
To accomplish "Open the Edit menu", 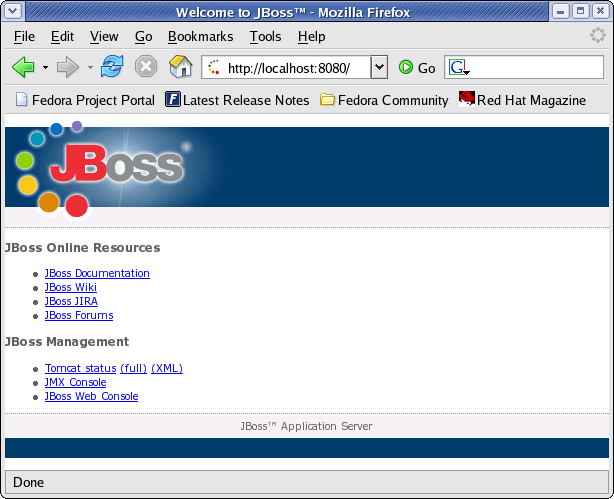I will coord(62,36).
